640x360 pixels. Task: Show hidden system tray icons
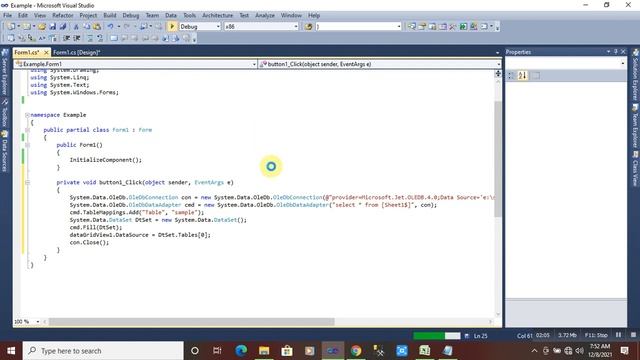tap(534, 351)
